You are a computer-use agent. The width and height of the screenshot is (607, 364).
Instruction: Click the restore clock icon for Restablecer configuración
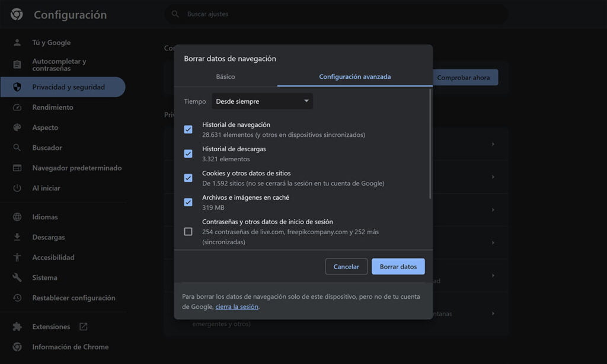pos(17,298)
